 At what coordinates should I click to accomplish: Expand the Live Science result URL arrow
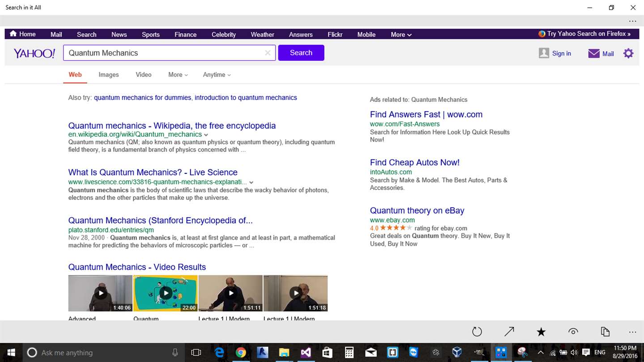tap(251, 182)
